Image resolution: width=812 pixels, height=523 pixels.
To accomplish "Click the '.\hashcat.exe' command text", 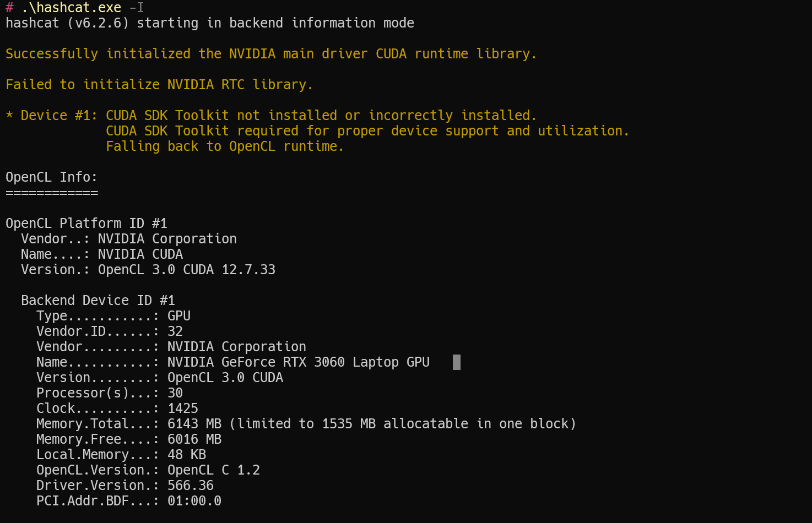I will 71,8.
